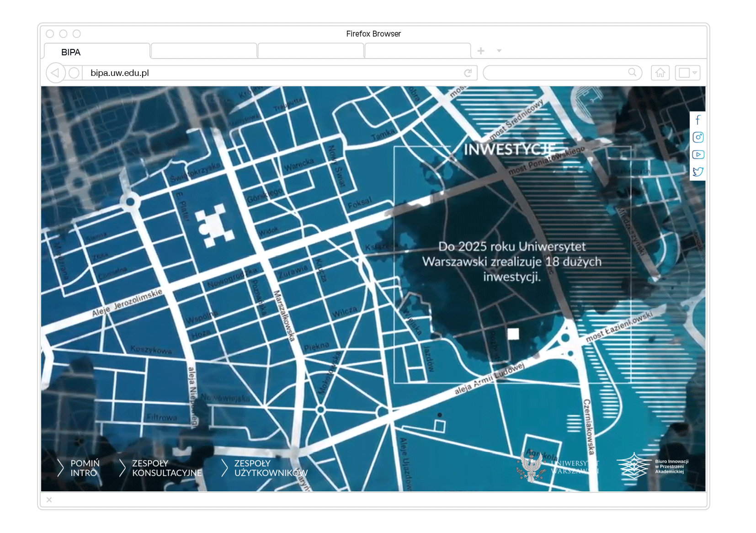Open the window layout dropdown button
This screenshot has height=533, width=756.
pos(687,73)
